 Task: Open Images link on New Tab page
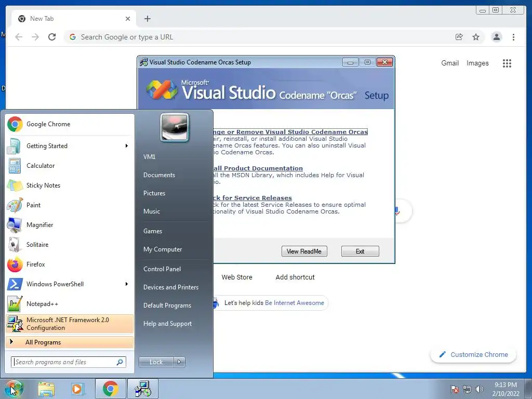tap(477, 63)
